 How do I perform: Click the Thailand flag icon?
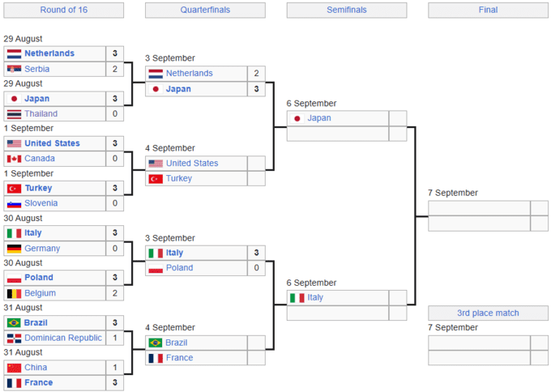pyautogui.click(x=14, y=114)
